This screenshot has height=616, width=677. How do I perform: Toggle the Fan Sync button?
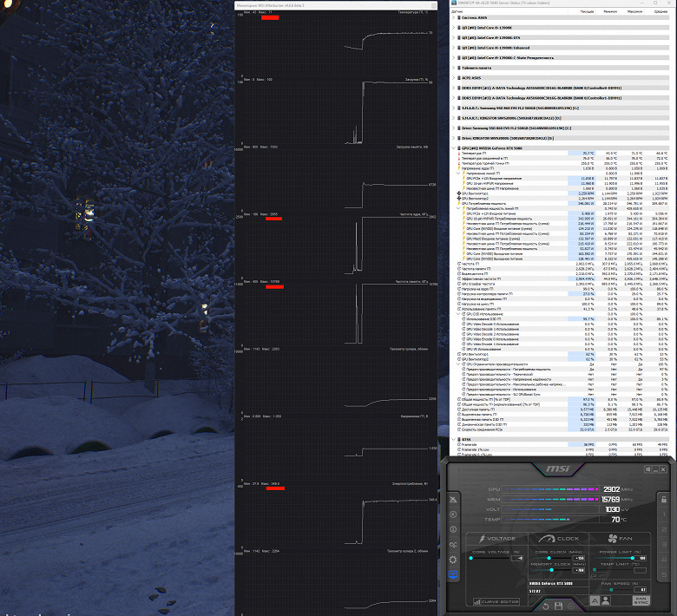[x=641, y=600]
